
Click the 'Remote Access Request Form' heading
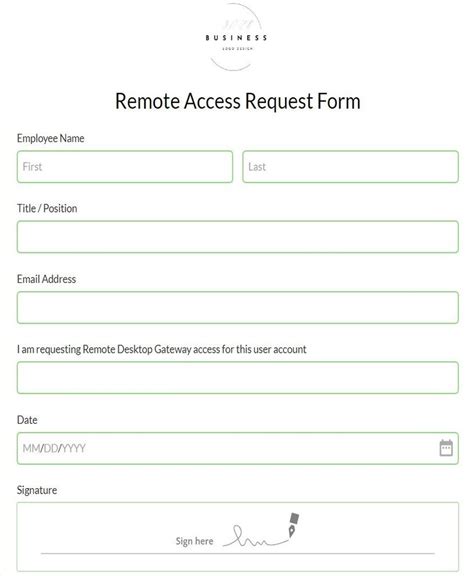tap(237, 101)
